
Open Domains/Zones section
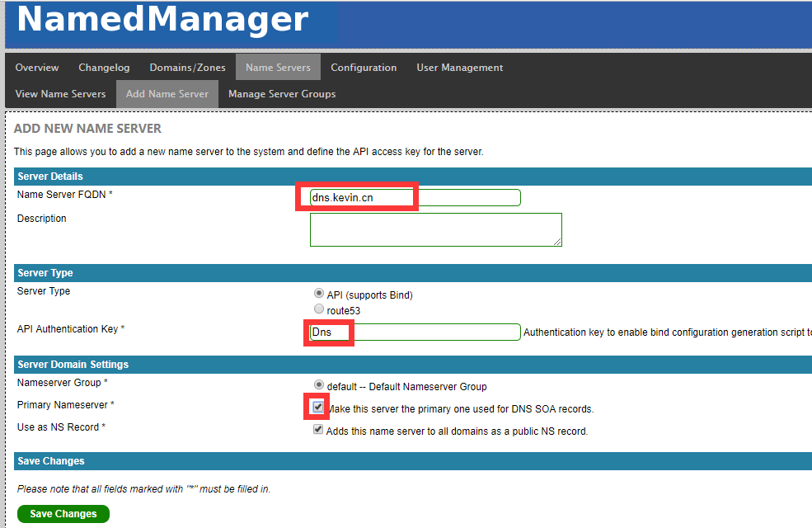coord(187,68)
